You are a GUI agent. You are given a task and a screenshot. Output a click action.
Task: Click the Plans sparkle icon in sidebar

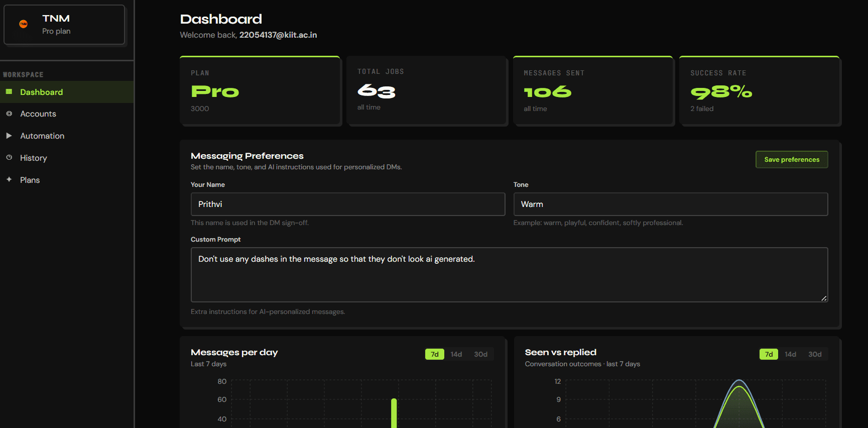9,179
